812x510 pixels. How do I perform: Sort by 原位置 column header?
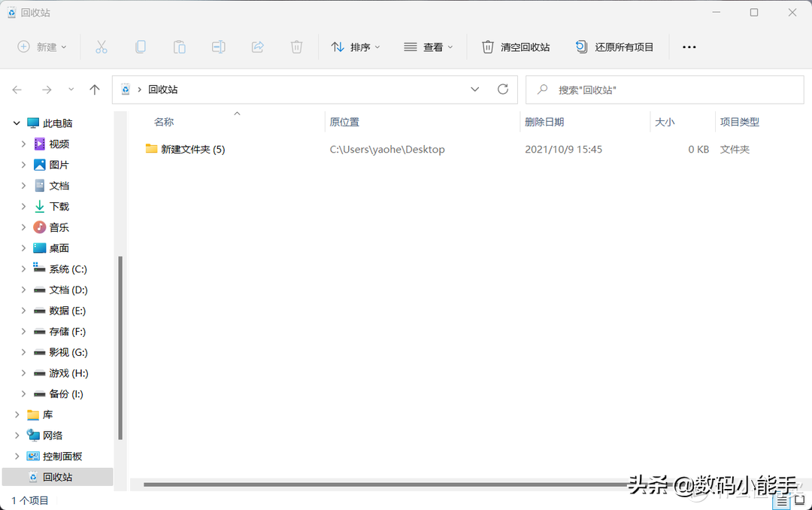(344, 122)
